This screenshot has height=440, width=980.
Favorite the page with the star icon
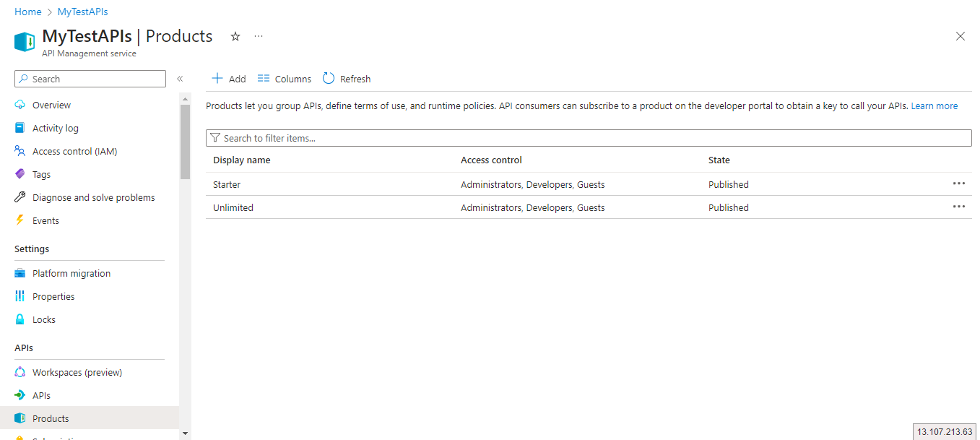pyautogui.click(x=235, y=36)
